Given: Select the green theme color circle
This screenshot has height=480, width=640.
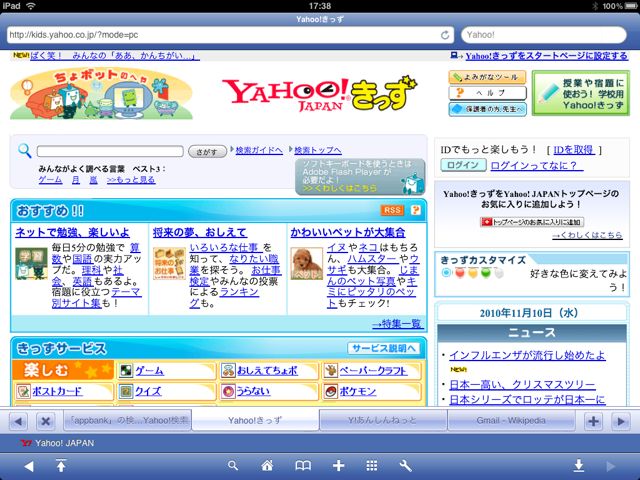Looking at the screenshot, I should click(486, 272).
